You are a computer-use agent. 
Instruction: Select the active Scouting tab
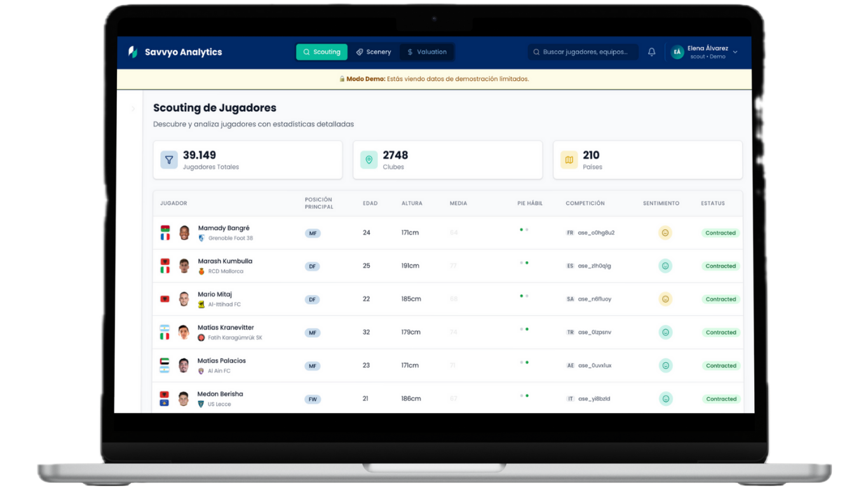322,52
